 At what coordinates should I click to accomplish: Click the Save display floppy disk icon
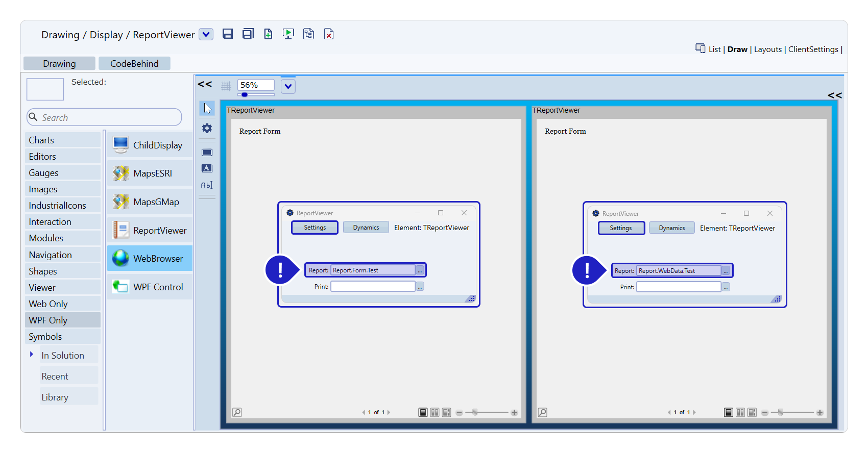(x=228, y=34)
